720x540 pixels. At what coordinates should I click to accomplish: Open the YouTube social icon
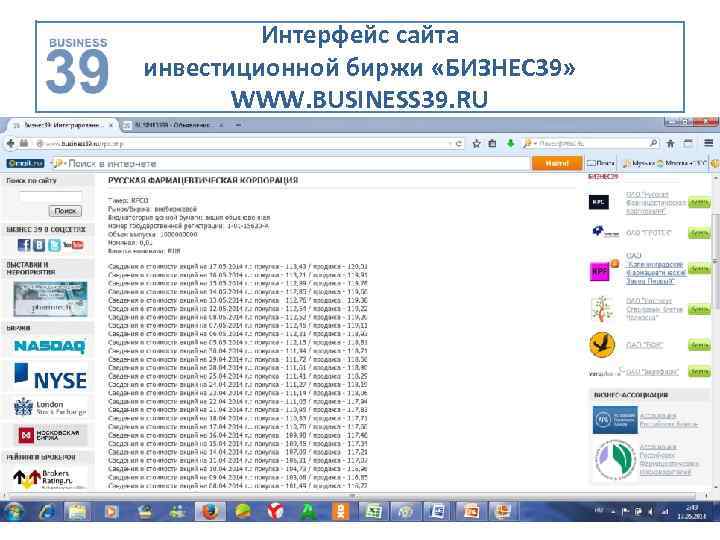pos(73,245)
